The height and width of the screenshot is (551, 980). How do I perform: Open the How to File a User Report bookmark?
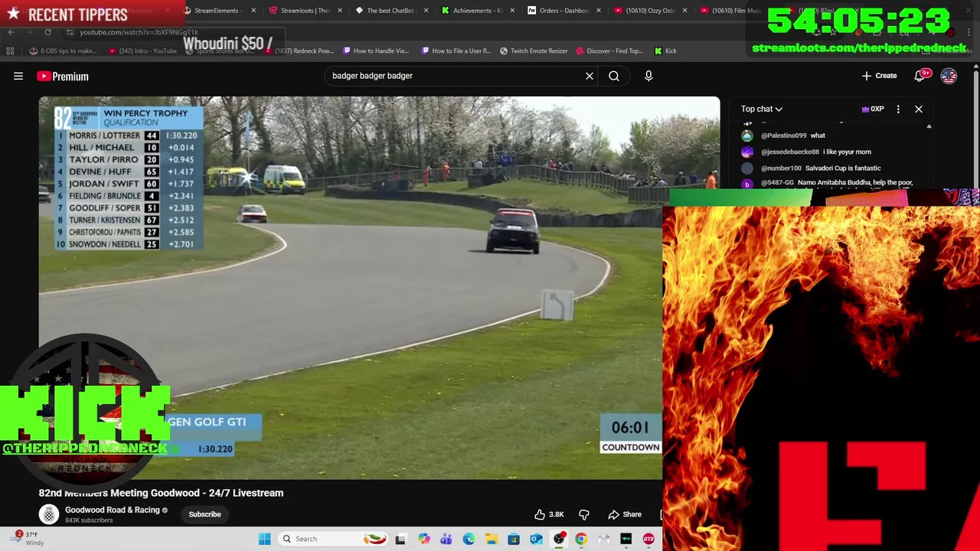tap(456, 51)
